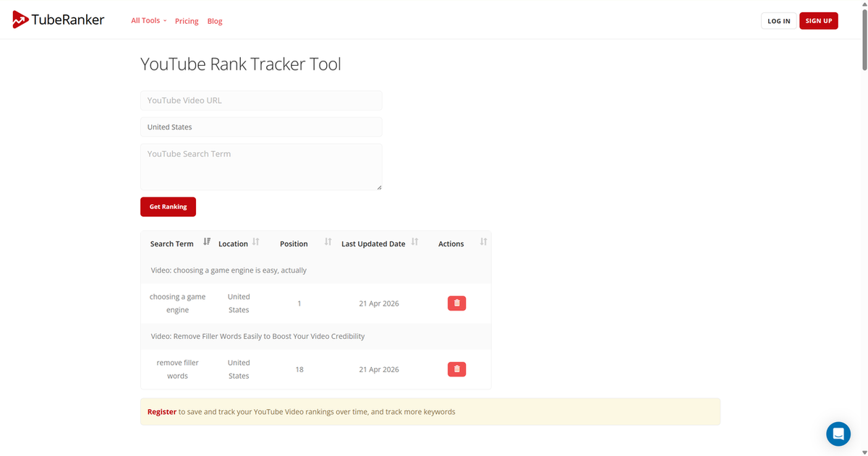
Task: Click the page vertical scrollbar
Action: pos(864,40)
